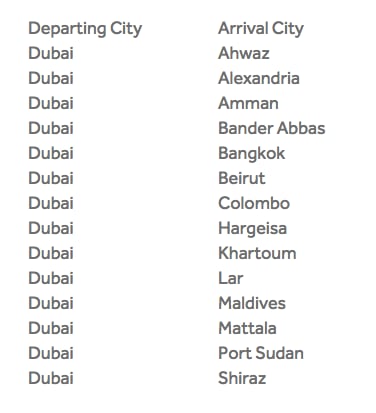Choose Maldives as arrival city
The image size is (376, 413).
(x=252, y=303)
